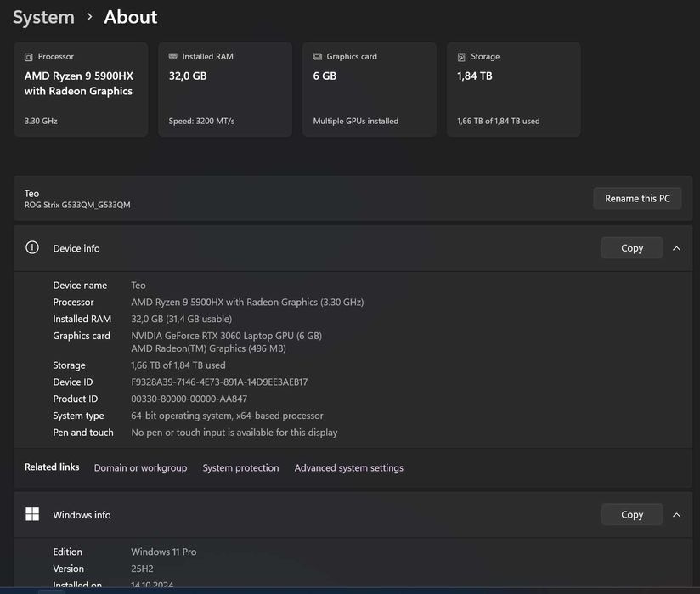
Task: Click the Storage row value in Device info
Action: point(178,365)
